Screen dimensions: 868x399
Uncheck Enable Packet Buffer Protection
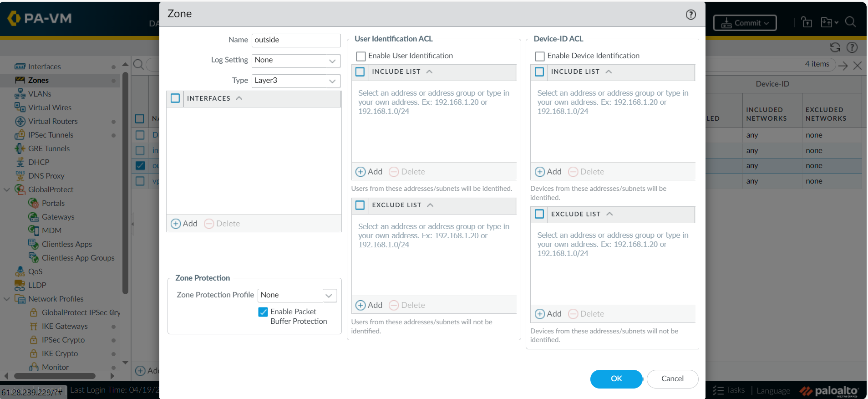263,312
